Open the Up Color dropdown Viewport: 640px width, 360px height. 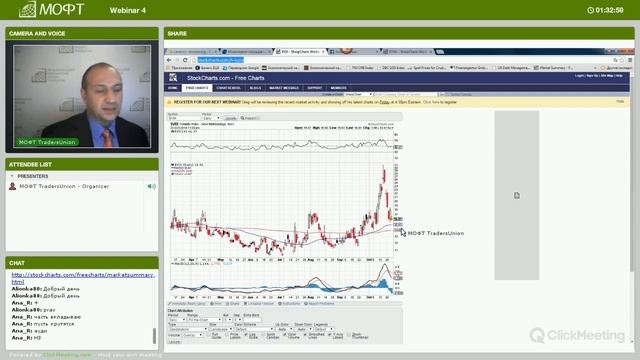(284, 329)
